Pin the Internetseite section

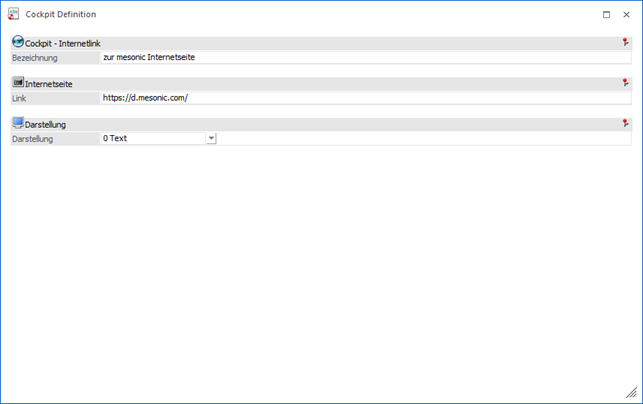[x=625, y=84]
